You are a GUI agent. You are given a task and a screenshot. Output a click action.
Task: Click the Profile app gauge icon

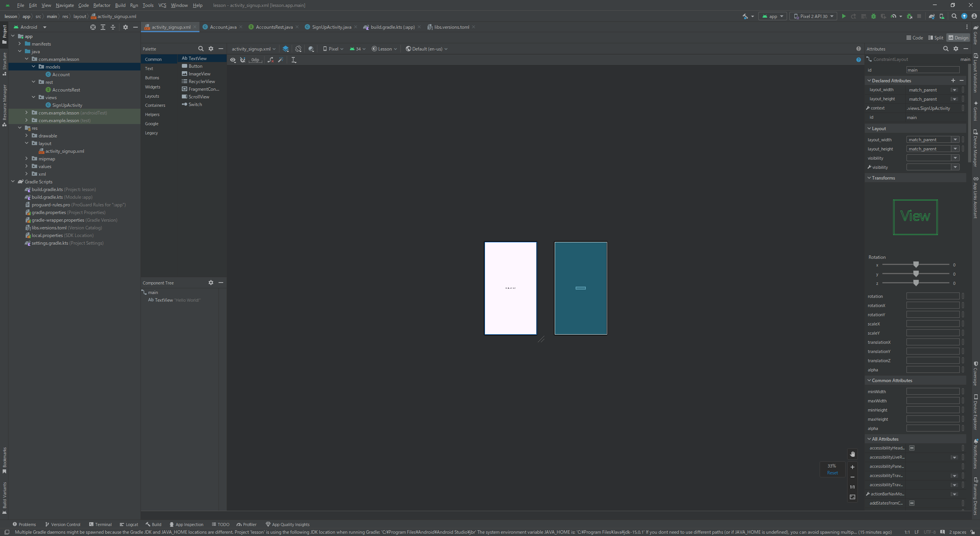(x=893, y=16)
